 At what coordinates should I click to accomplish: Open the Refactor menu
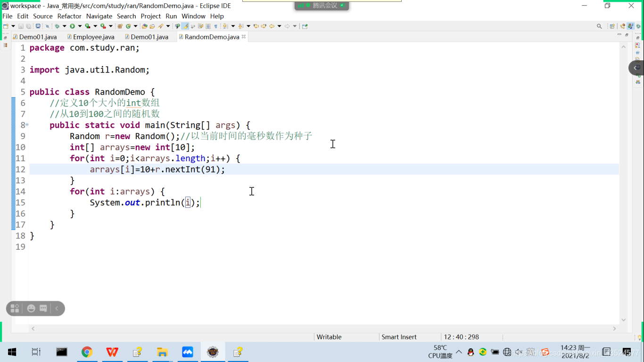click(69, 16)
